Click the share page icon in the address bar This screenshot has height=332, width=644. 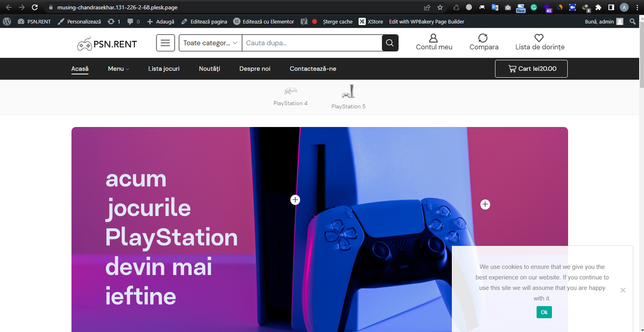click(x=427, y=8)
